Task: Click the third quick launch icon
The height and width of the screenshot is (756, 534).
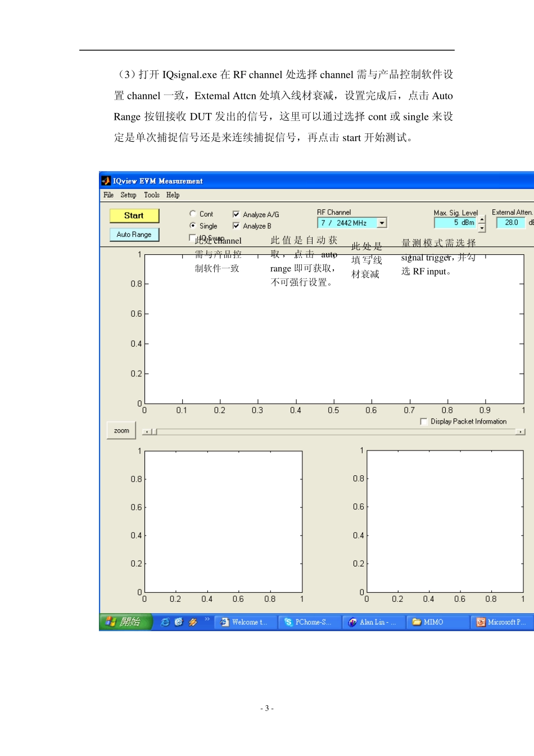Action: [x=193, y=622]
